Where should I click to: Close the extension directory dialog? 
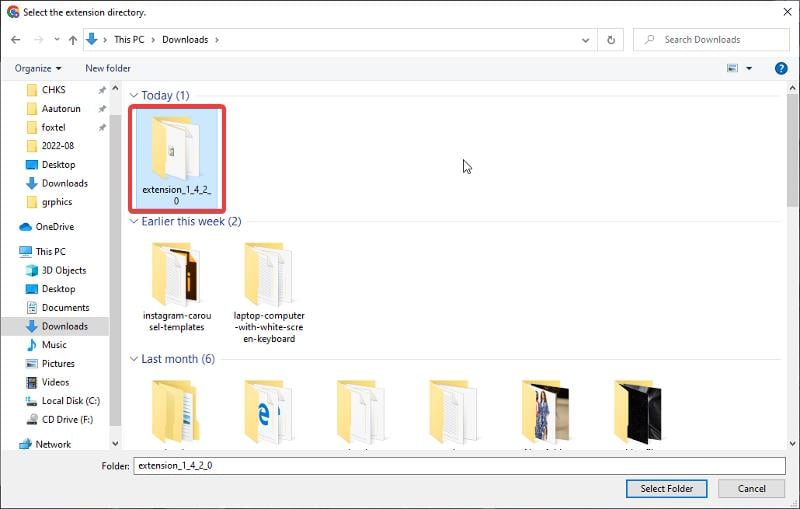click(787, 12)
